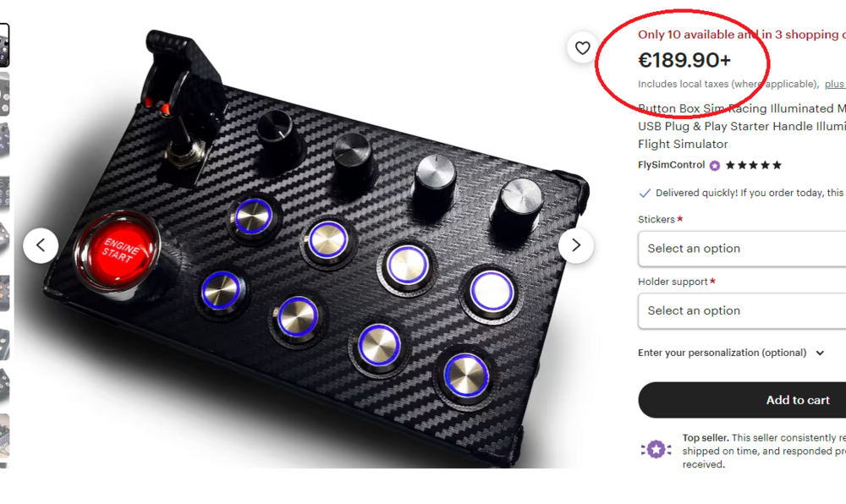Image resolution: width=846 pixels, height=504 pixels.
Task: Open the Stickers option dropdown
Action: (x=741, y=249)
